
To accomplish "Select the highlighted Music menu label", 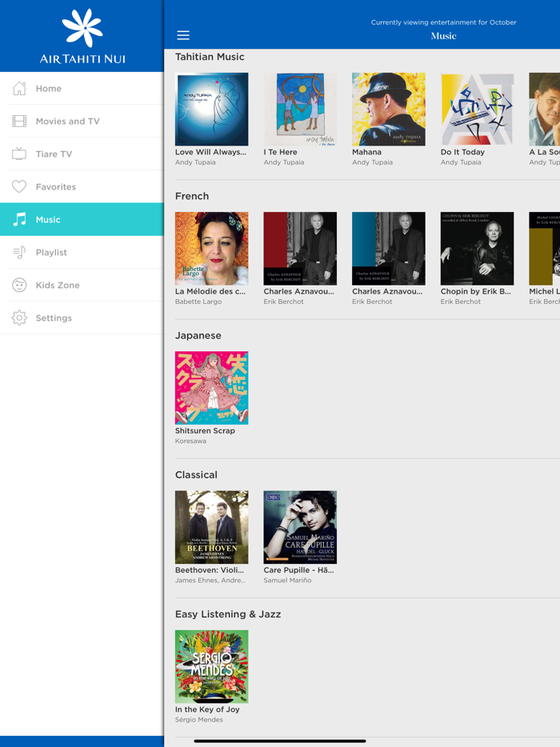I will pyautogui.click(x=48, y=220).
